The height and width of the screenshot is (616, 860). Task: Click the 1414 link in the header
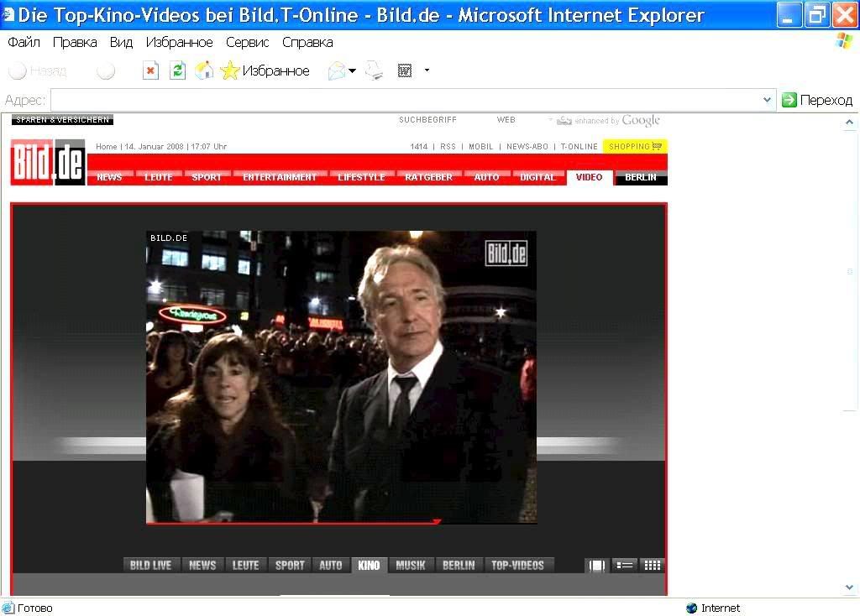418,146
